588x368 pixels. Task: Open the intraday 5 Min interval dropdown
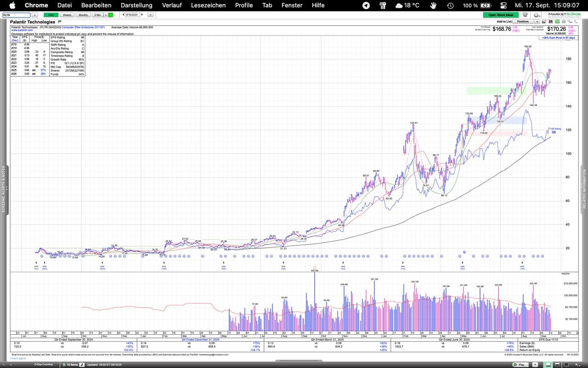click(x=106, y=15)
